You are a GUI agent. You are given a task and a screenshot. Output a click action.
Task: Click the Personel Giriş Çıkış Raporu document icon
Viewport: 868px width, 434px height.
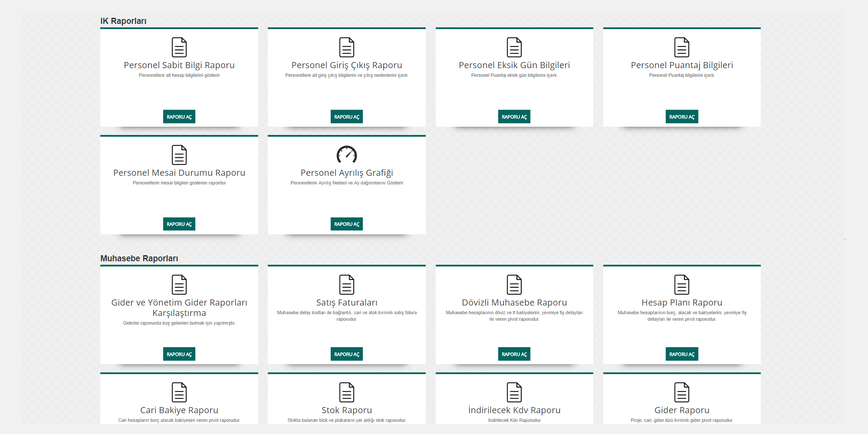click(x=346, y=47)
